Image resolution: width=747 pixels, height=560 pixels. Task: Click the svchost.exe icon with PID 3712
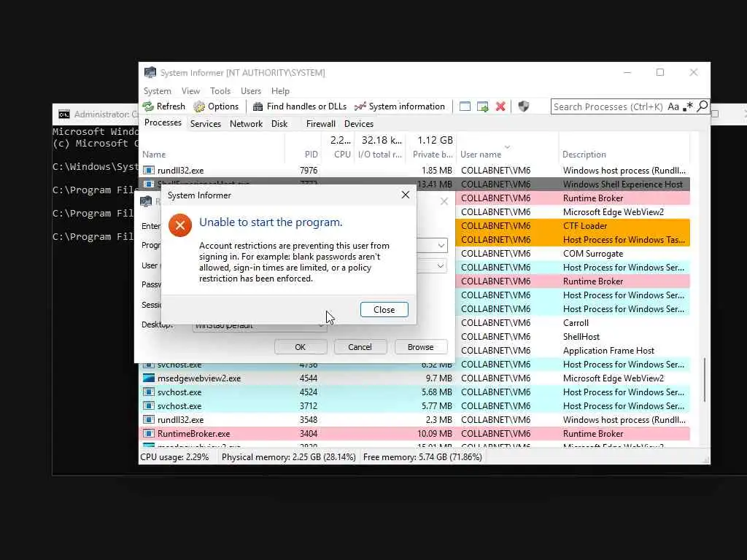(149, 405)
